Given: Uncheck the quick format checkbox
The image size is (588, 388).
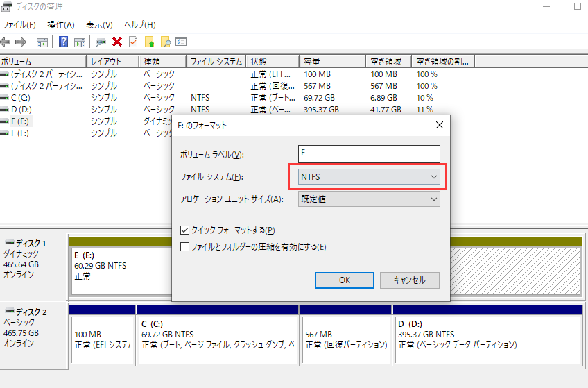Looking at the screenshot, I should 185,230.
